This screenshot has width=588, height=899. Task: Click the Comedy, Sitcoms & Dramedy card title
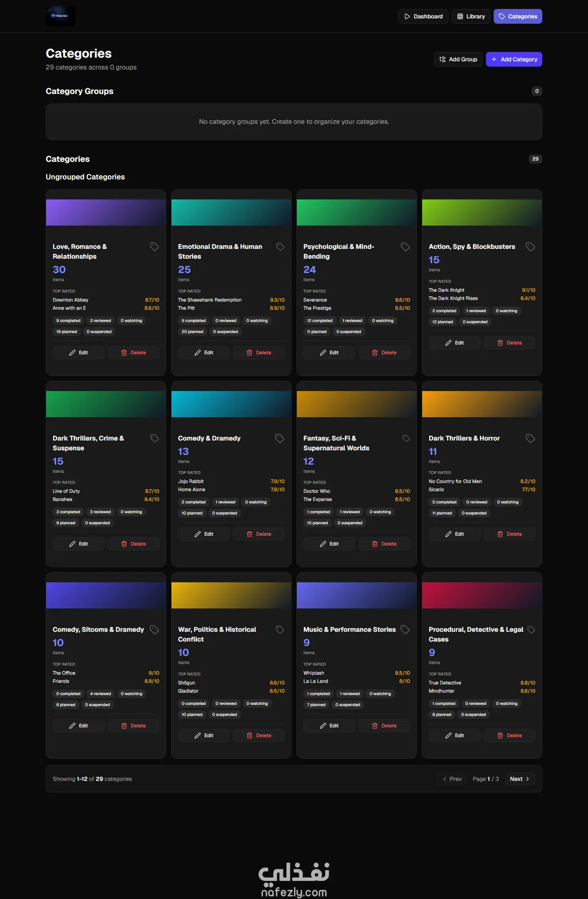(98, 630)
